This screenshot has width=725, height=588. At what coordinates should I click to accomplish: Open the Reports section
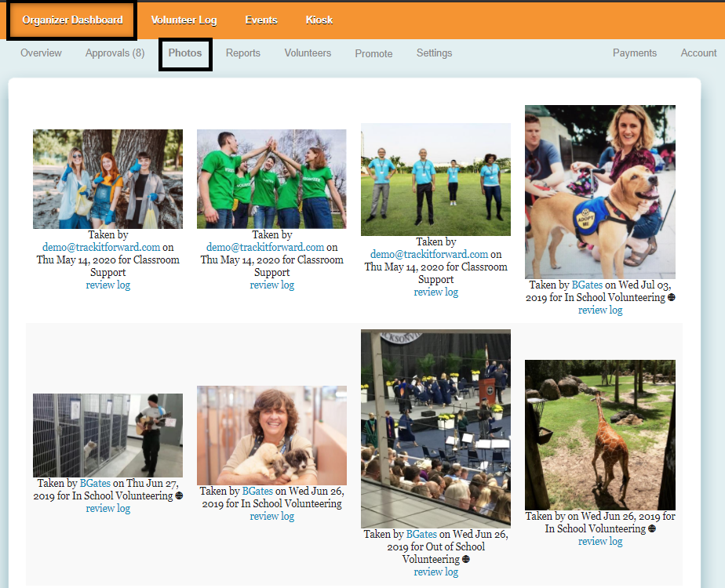point(242,53)
